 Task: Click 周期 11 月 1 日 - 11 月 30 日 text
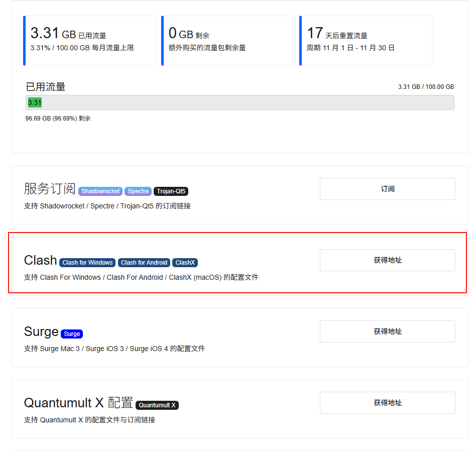tap(350, 48)
